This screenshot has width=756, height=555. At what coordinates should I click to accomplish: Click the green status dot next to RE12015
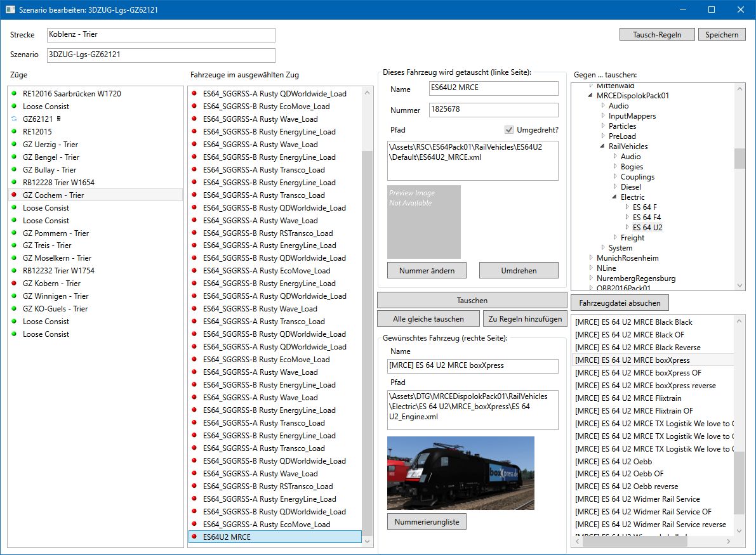14,132
